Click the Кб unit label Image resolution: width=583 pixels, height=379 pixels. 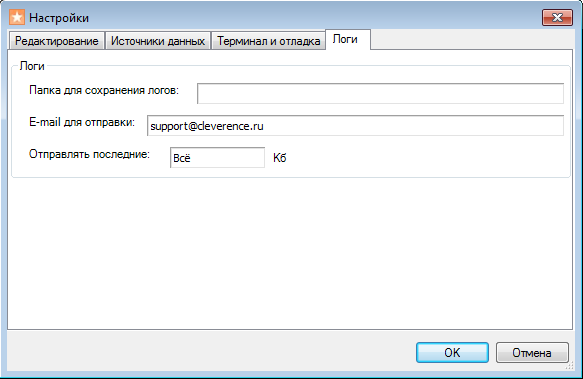[280, 158]
